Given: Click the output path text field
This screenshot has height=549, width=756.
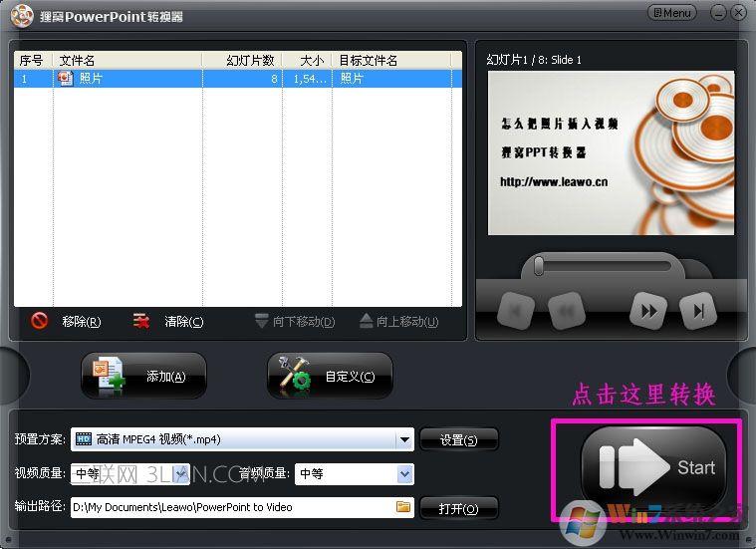Looking at the screenshot, I should coord(231,507).
